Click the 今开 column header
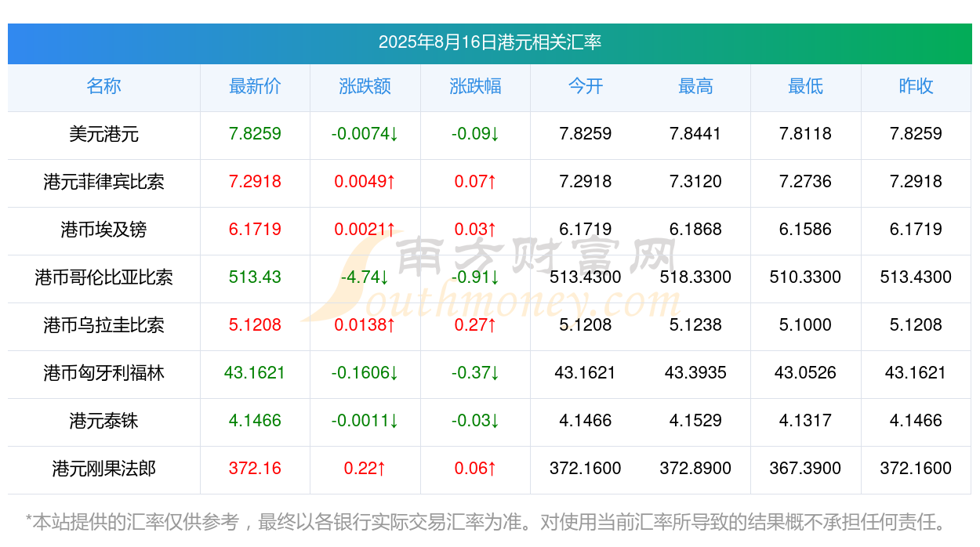The image size is (980, 547). point(586,86)
